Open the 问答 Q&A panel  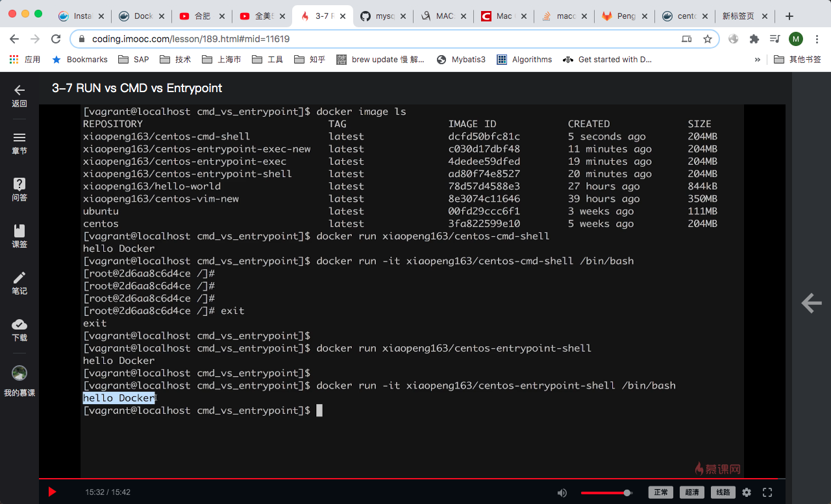19,189
